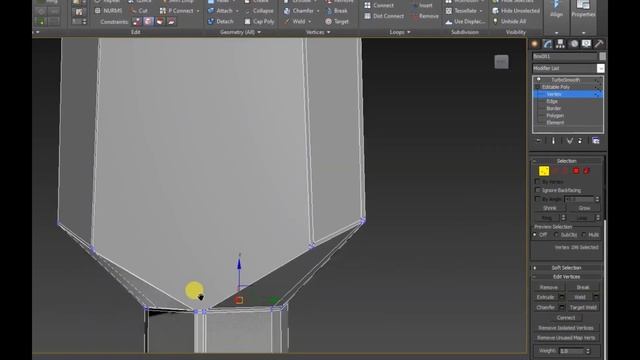Select Preview Selection Off radio
The width and height of the screenshot is (640, 360).
pyautogui.click(x=535, y=235)
